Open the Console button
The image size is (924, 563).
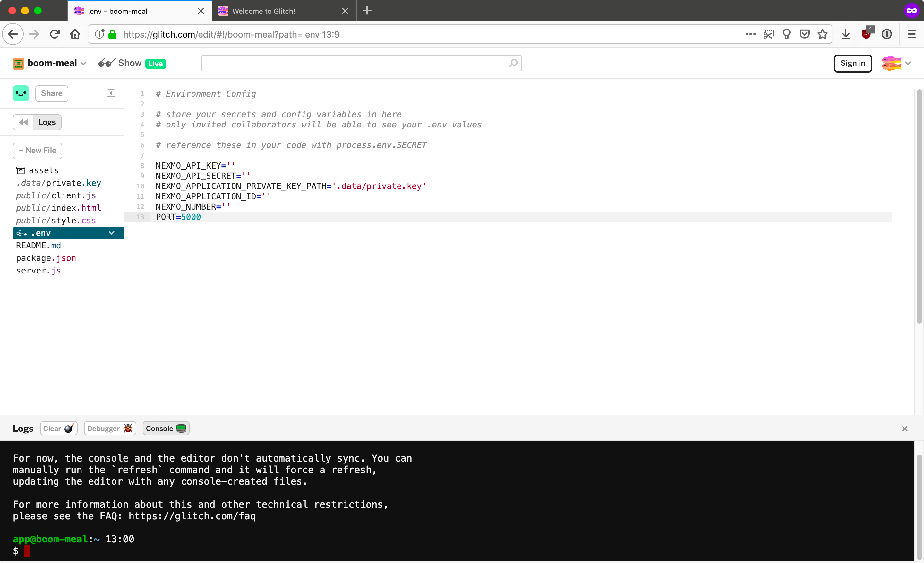tap(166, 428)
